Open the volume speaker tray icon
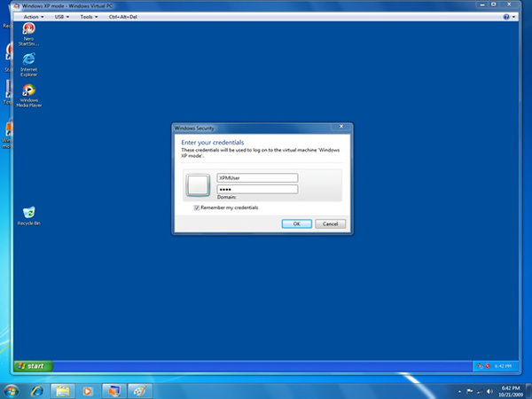Screen dimensions: 532x399 click(489, 392)
